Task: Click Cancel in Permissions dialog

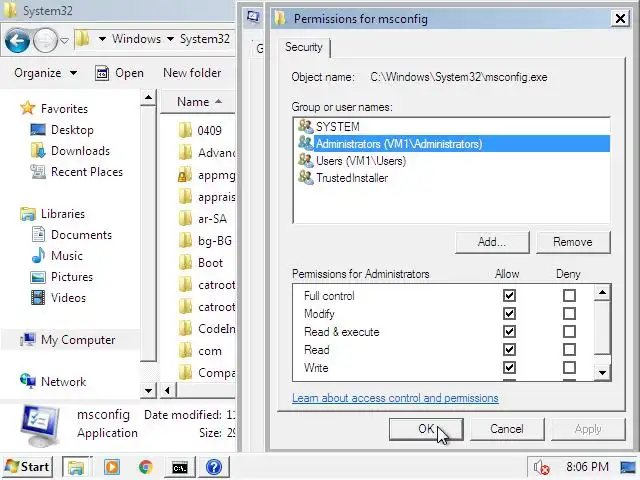Action: click(507, 429)
